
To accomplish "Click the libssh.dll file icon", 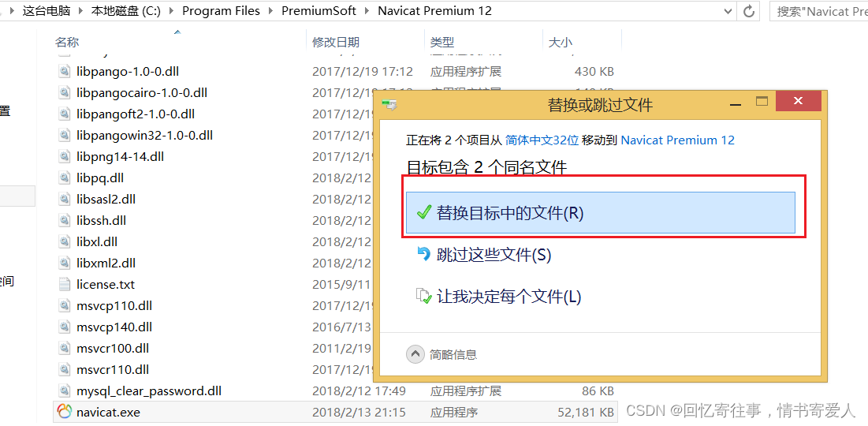I will coord(65,220).
